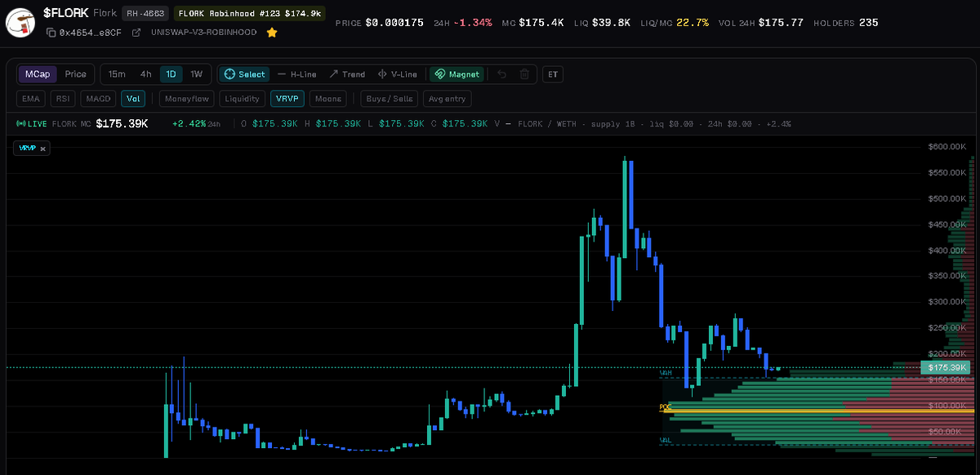Toggle the Magnet snapping mode
Image resolution: width=980 pixels, height=475 pixels.
pyautogui.click(x=457, y=74)
